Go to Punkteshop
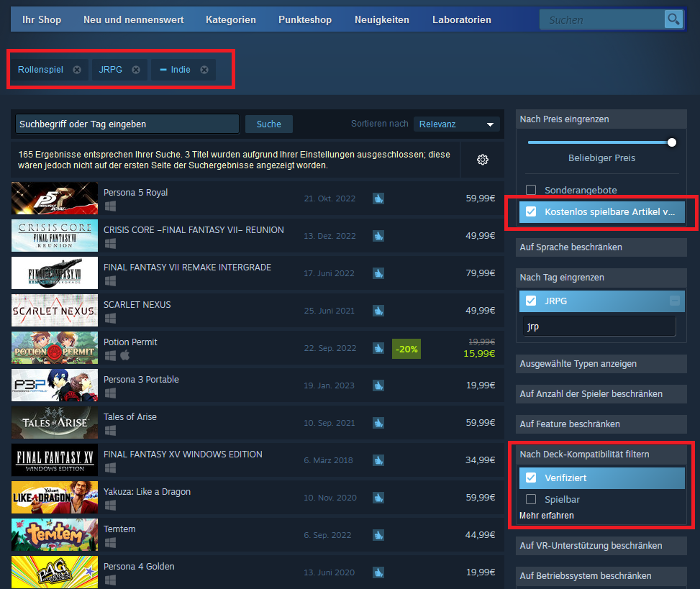700x589 pixels. click(305, 19)
